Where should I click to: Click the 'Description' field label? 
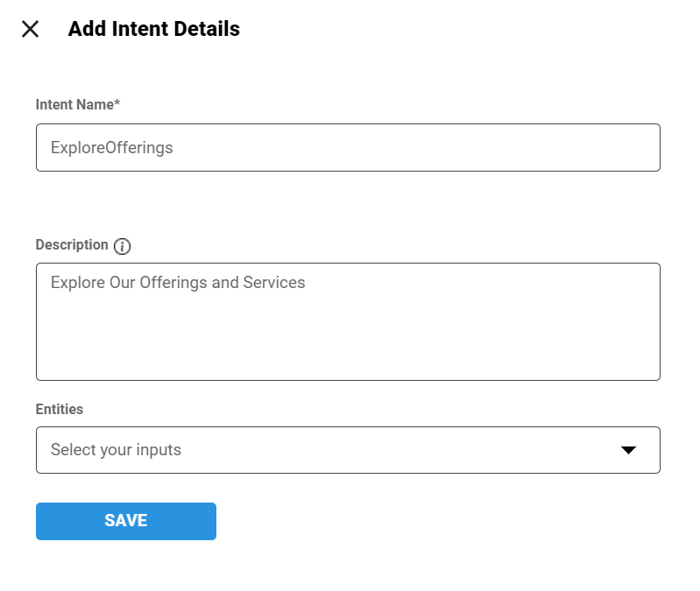click(72, 245)
